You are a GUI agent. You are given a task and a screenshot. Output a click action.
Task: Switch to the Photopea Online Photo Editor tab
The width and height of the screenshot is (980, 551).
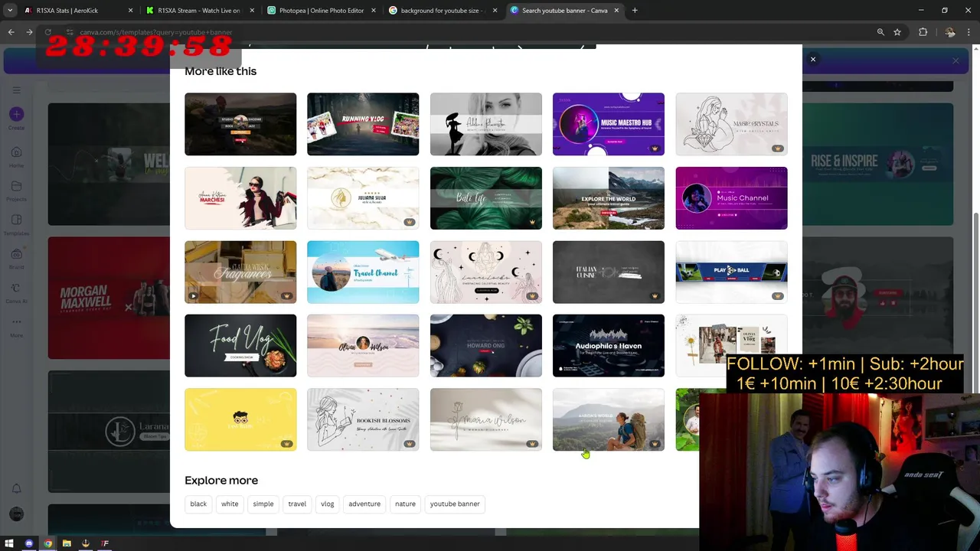321,11
